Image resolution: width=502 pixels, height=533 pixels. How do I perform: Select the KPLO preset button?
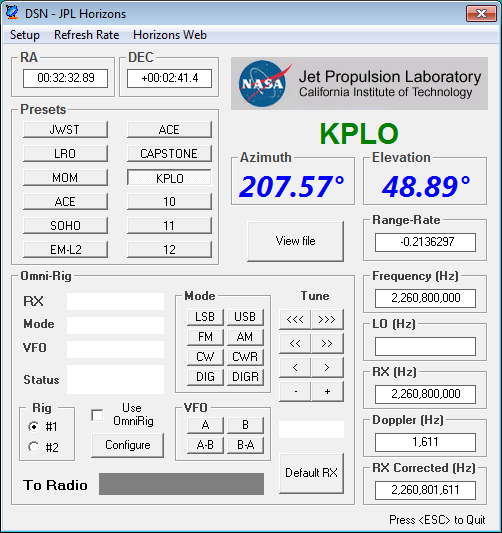[x=169, y=178]
